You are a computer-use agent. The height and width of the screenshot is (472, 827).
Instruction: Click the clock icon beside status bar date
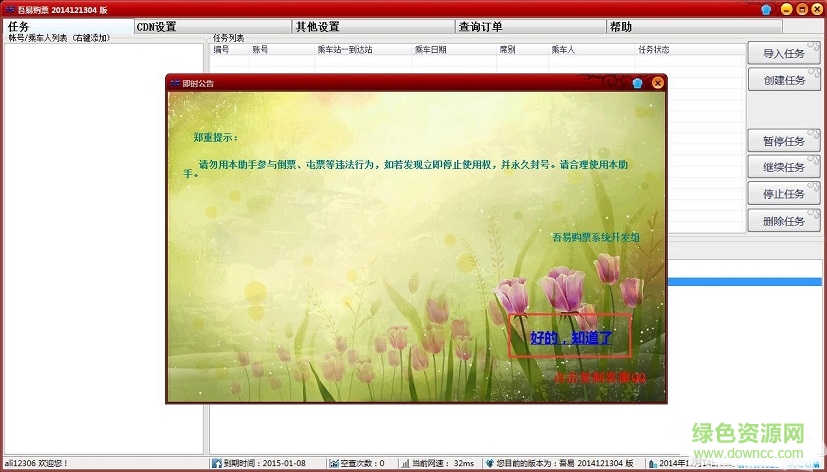tap(652, 464)
